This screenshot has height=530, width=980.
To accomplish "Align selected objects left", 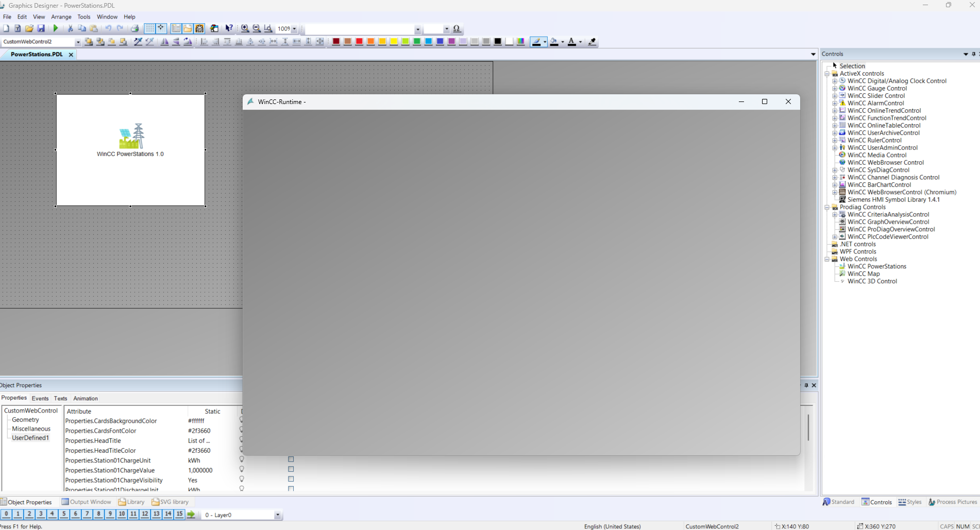I will coord(204,42).
